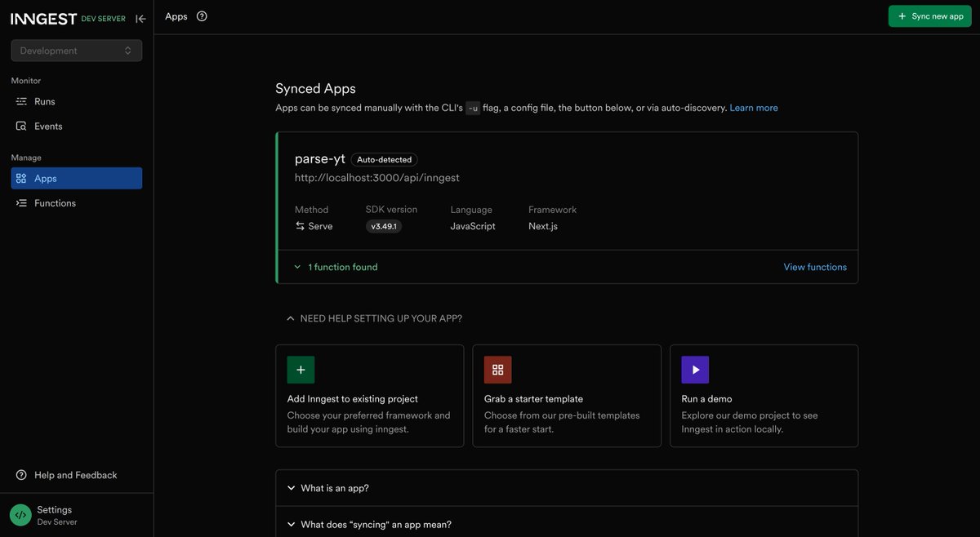This screenshot has width=980, height=537.
Task: Click the Apps page title in the header
Action: (x=176, y=16)
